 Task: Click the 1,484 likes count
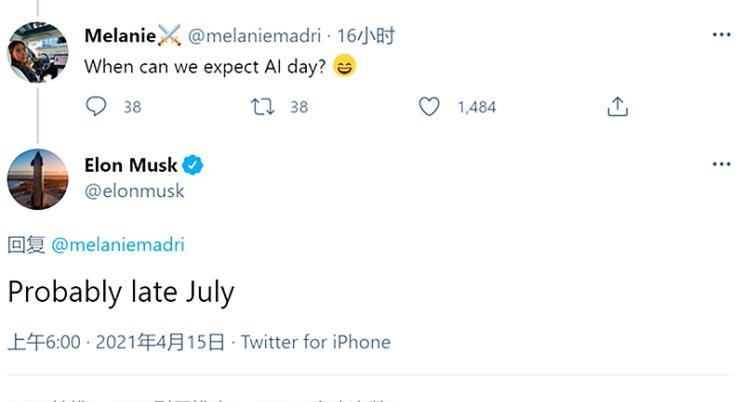point(476,107)
